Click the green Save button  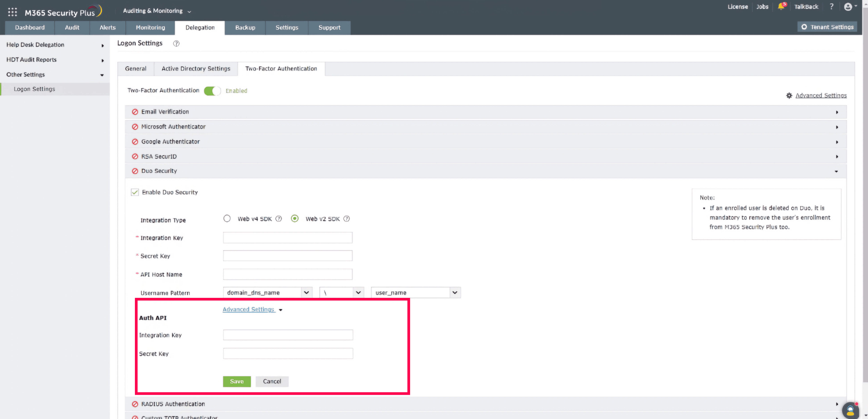[237, 381]
